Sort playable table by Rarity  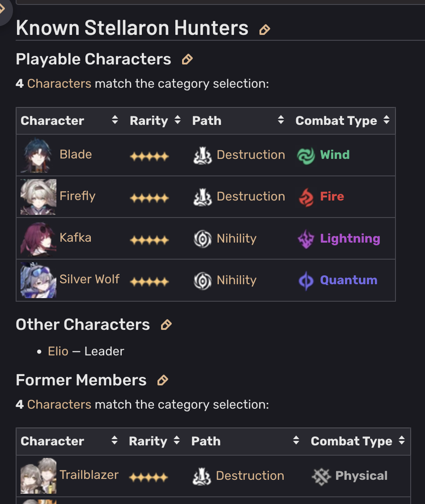click(178, 120)
